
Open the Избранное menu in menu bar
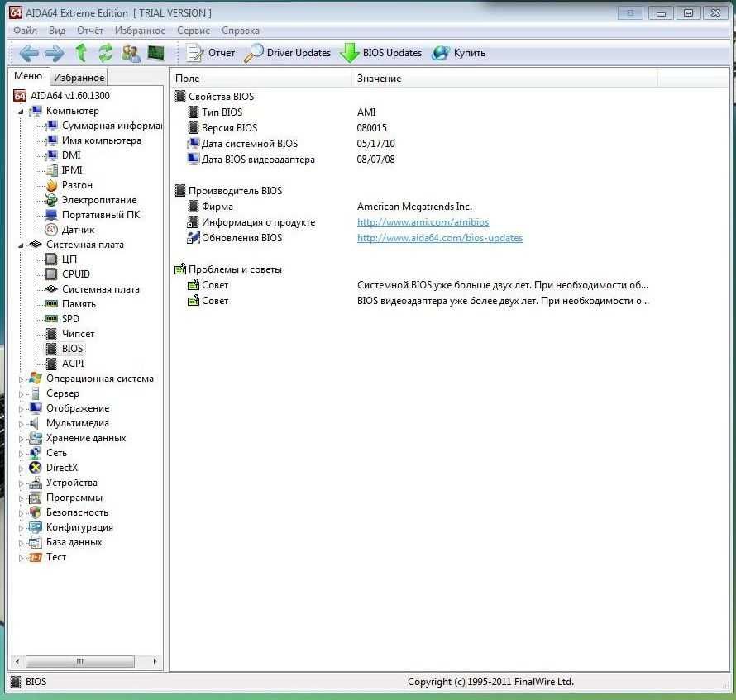(x=140, y=31)
